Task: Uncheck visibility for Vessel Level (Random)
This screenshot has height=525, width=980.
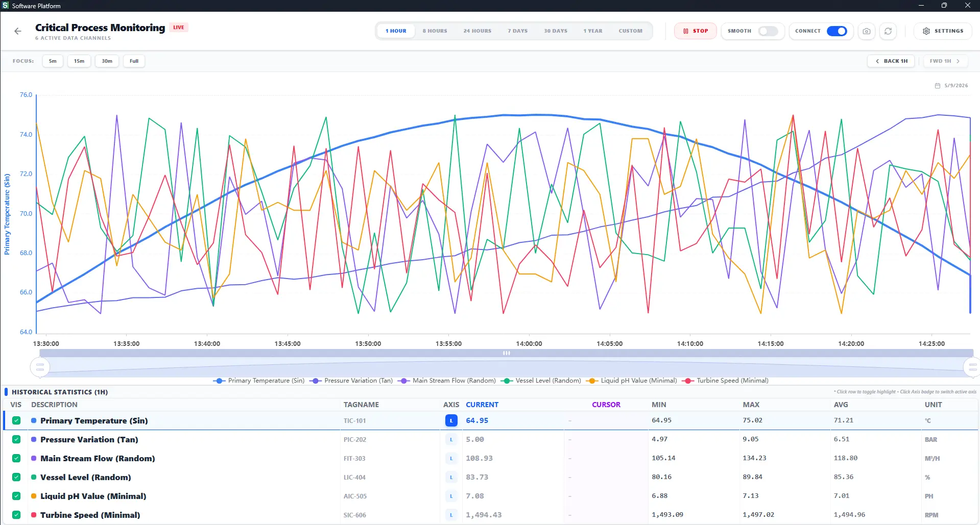Action: (x=16, y=477)
